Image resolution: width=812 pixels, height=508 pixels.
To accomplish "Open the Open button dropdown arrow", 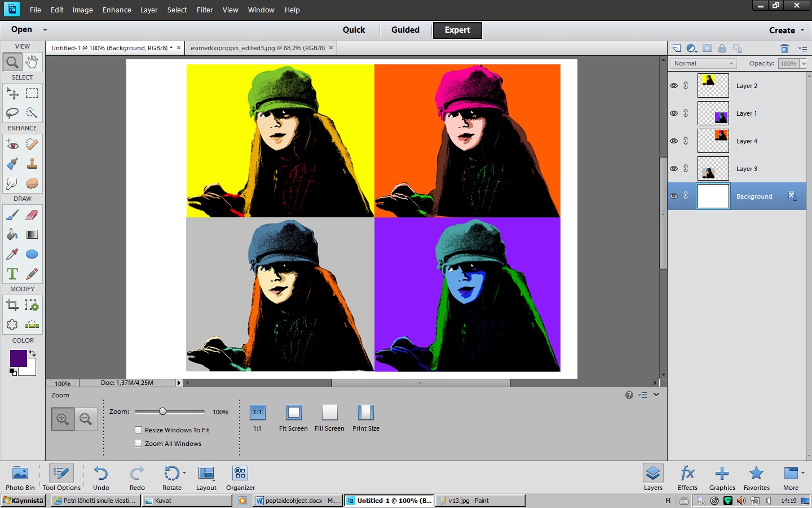I will [x=45, y=30].
